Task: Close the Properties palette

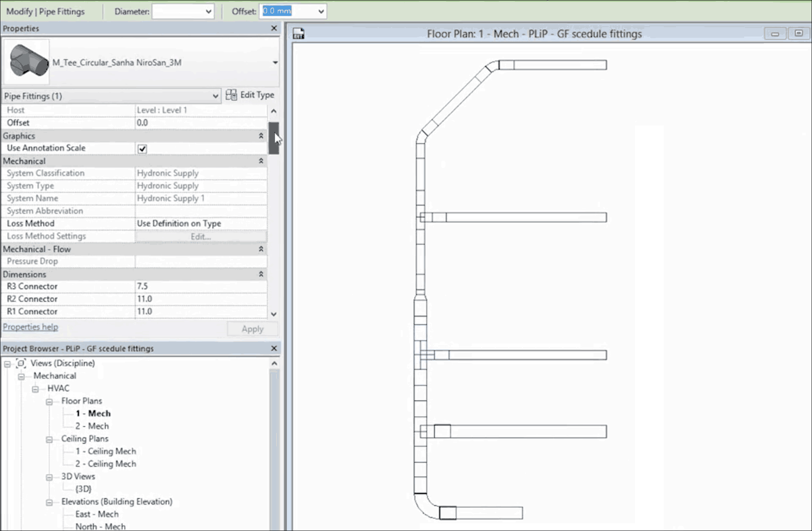Action: (x=274, y=28)
